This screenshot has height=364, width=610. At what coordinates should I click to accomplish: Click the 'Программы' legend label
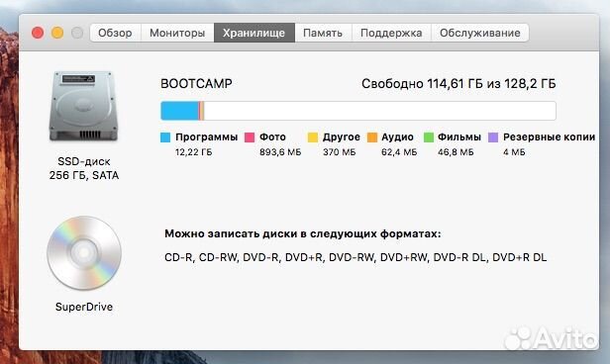pos(206,137)
